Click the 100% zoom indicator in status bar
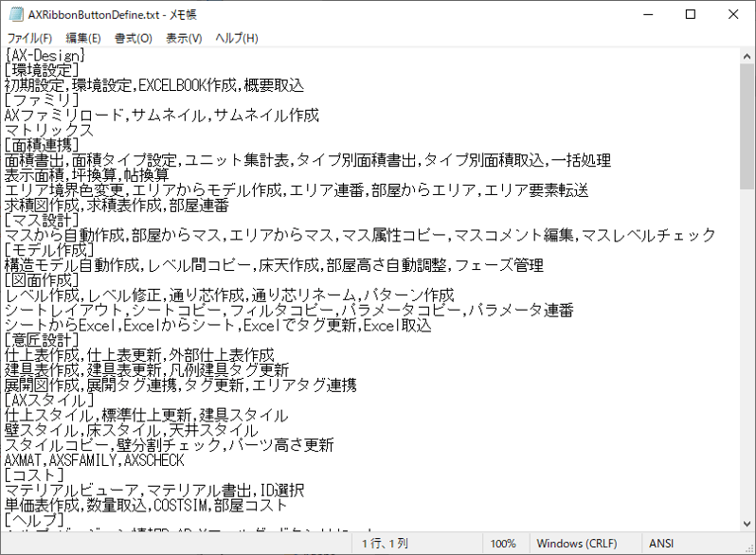Viewport: 756px width, 555px height. pyautogui.click(x=503, y=544)
